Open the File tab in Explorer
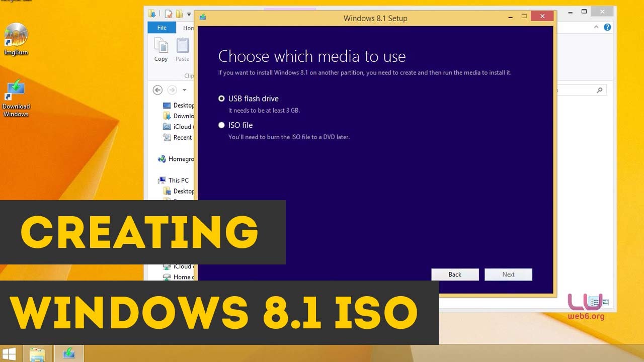Screen dimensions: 644x362 (x=162, y=28)
